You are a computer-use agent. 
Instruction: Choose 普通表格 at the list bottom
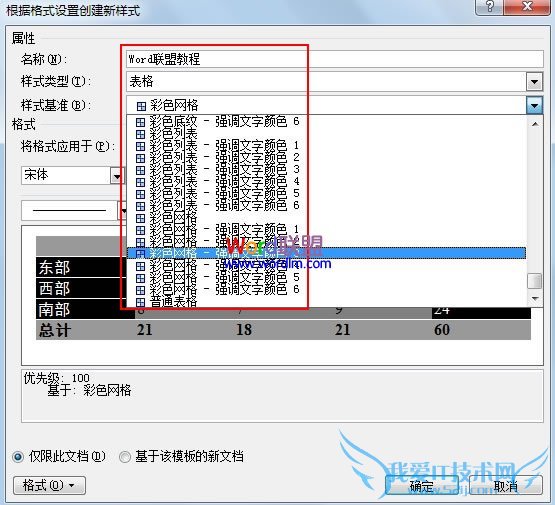(x=326, y=301)
